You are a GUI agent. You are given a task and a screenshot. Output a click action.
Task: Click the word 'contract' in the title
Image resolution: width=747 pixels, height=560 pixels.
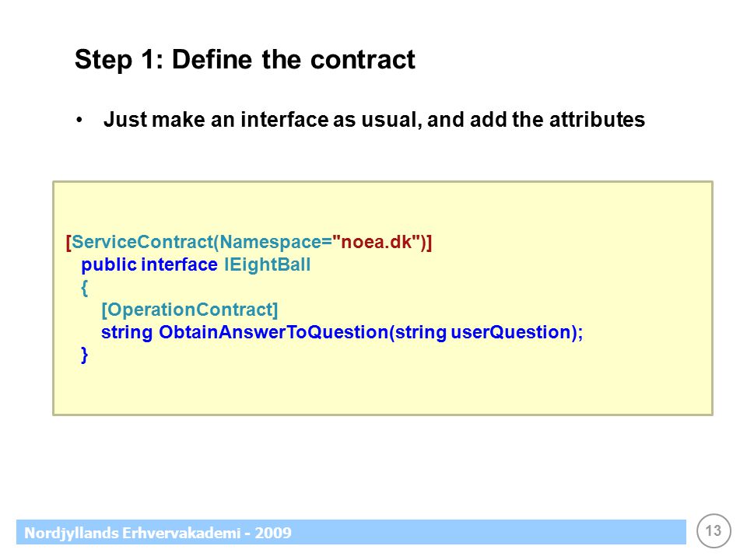363,60
